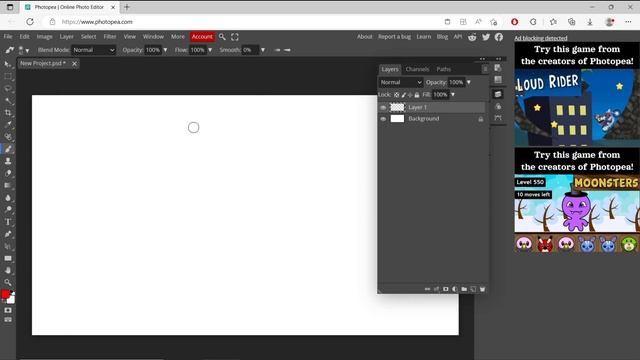This screenshot has width=640, height=360.
Task: Toggle fullscreen icon in menu bar
Action: 235,37
